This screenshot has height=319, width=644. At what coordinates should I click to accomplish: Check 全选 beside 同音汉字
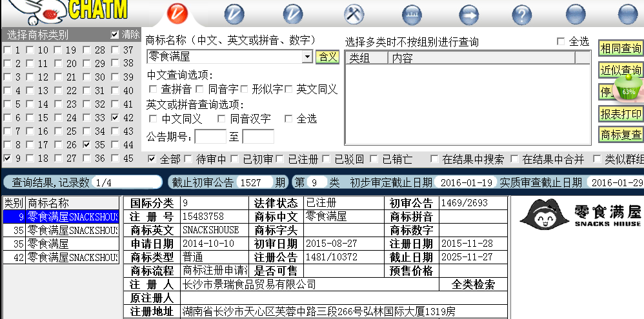click(x=288, y=119)
